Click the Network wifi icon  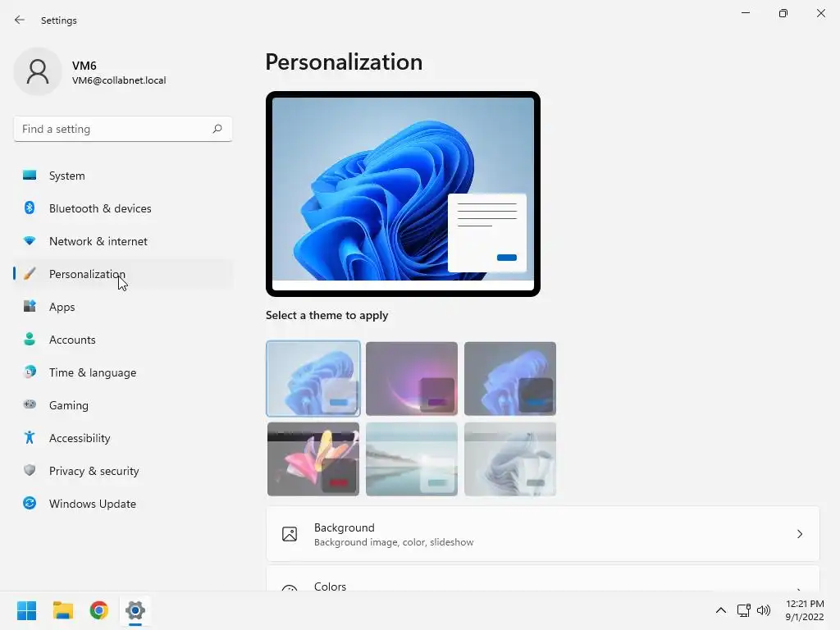pyautogui.click(x=30, y=241)
